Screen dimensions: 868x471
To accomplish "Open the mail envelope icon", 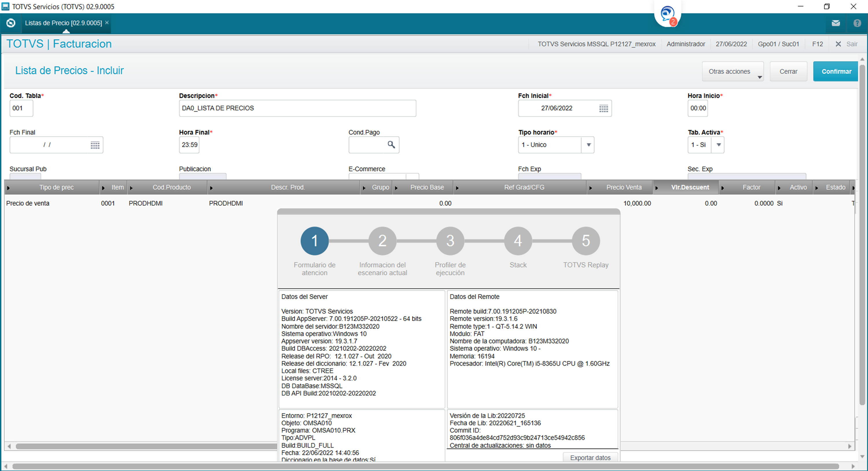I will [836, 23].
